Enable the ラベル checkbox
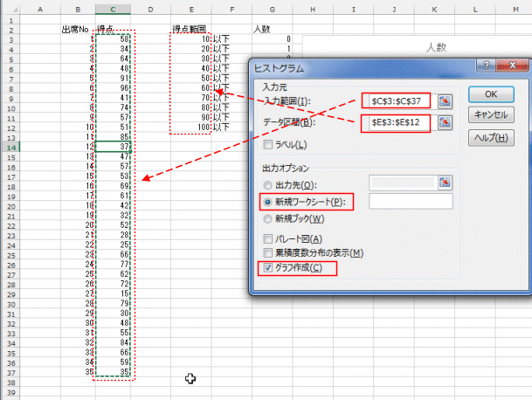This screenshot has height=400, width=532. point(268,144)
